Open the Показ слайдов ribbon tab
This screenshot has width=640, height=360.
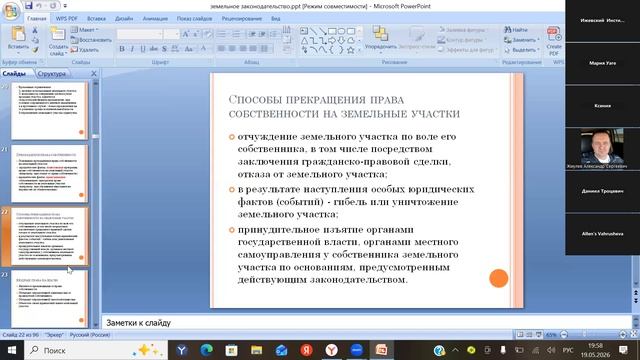pos(194,18)
